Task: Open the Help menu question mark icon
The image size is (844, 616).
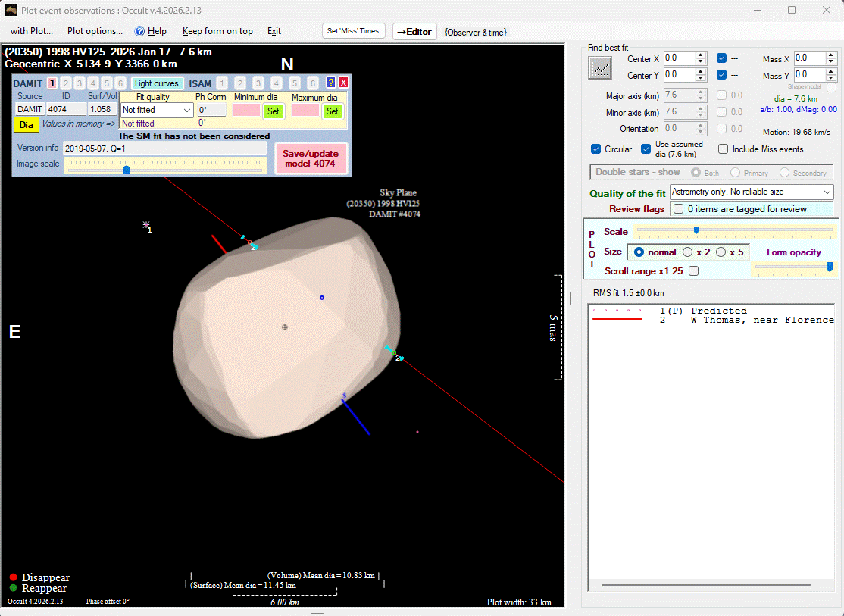Action: click(139, 31)
